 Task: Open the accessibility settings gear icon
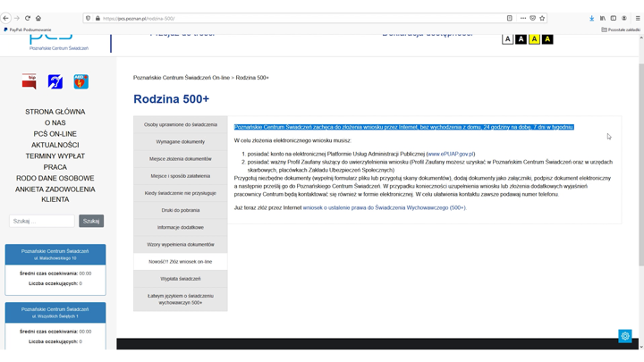click(625, 336)
